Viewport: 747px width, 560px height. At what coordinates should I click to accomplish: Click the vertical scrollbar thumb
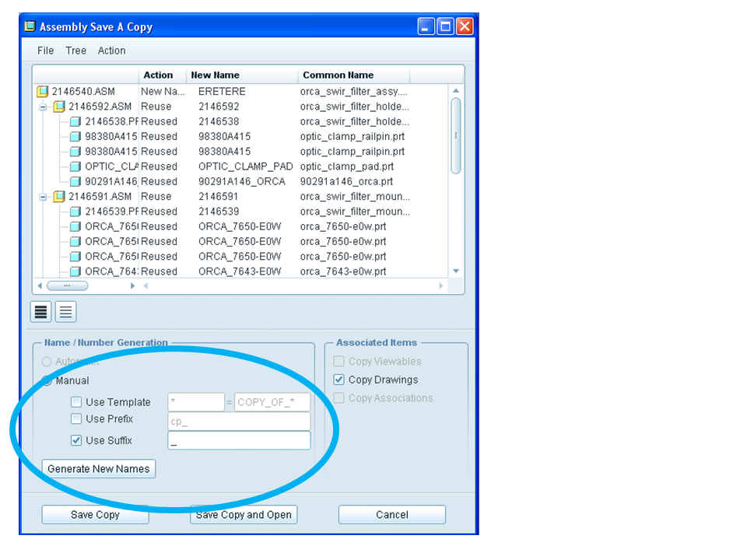[456, 135]
